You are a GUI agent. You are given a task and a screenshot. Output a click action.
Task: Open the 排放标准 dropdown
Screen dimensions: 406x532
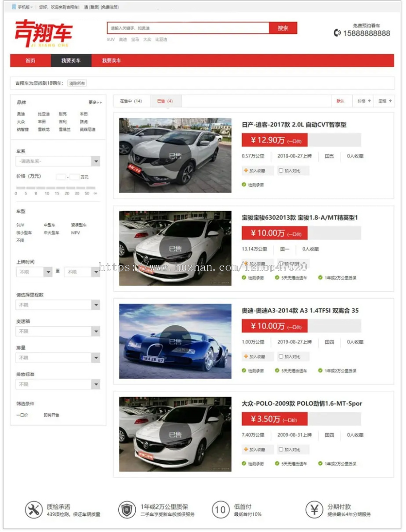pyautogui.click(x=58, y=384)
